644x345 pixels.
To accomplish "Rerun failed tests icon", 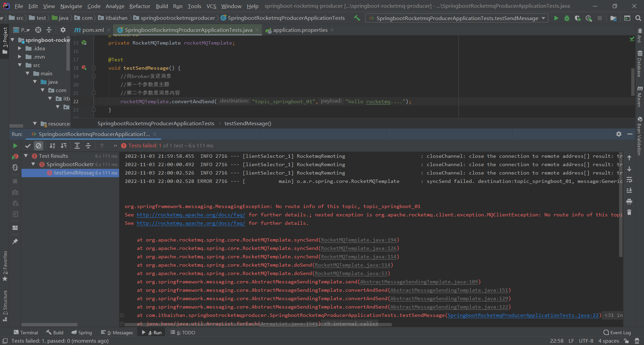I will pos(15,157).
